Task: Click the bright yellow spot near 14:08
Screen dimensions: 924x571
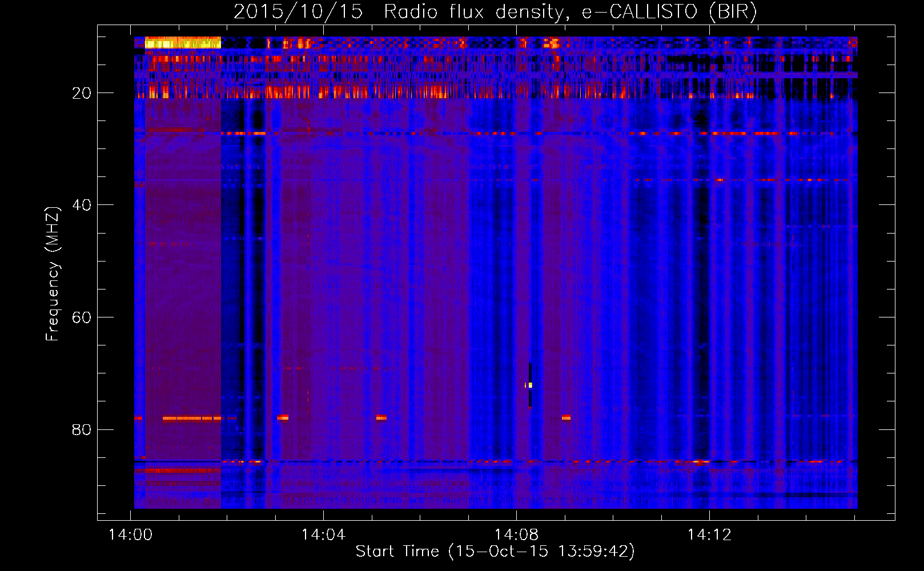Action: point(529,385)
